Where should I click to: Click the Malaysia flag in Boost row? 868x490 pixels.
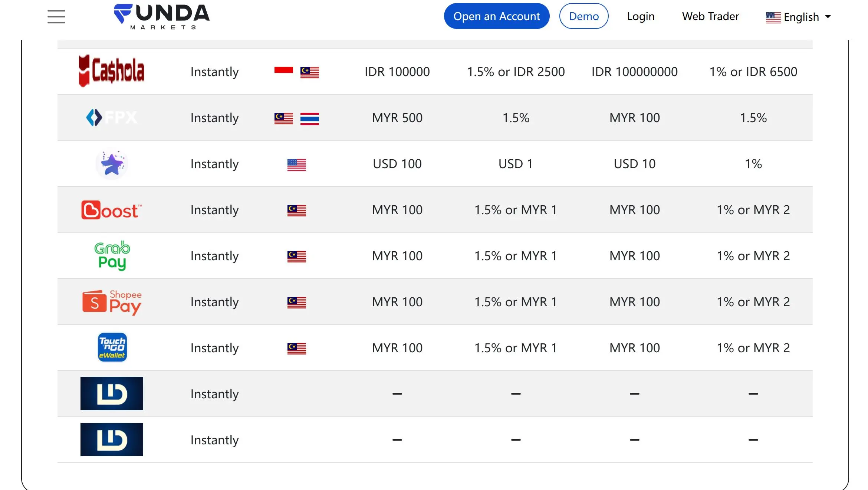pos(297,210)
